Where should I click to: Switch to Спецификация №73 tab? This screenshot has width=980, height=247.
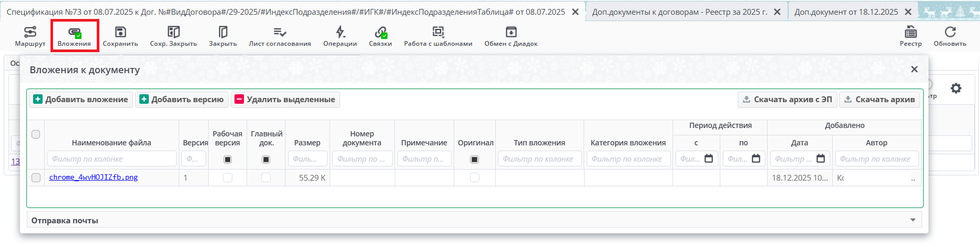pyautogui.click(x=285, y=12)
